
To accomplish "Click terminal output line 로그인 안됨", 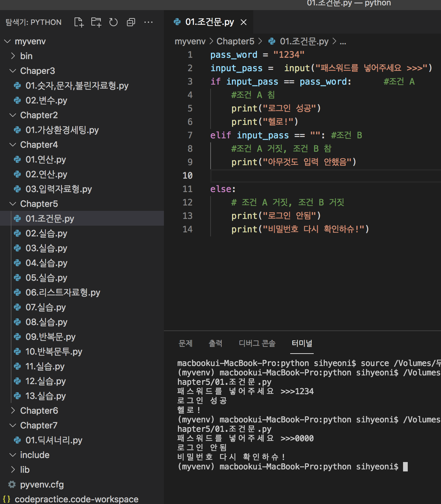I will (x=202, y=448).
